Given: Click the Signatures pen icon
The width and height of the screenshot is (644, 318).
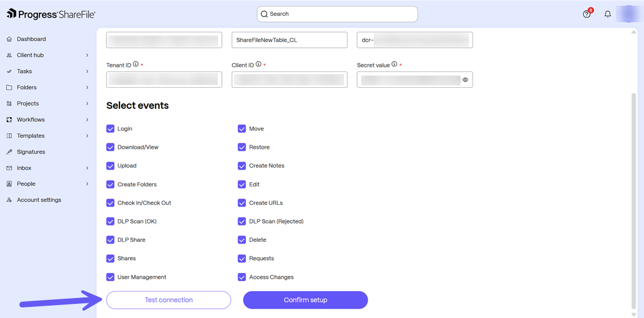Looking at the screenshot, I should tap(9, 152).
